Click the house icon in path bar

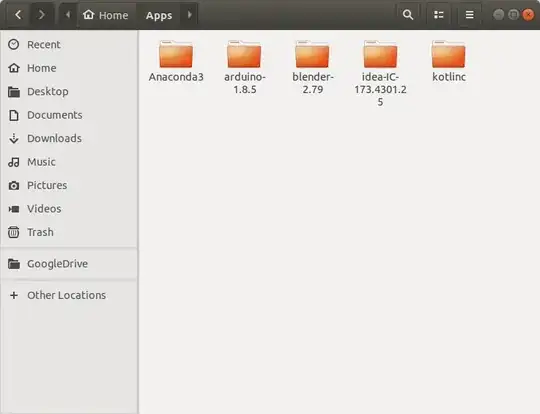pos(89,14)
